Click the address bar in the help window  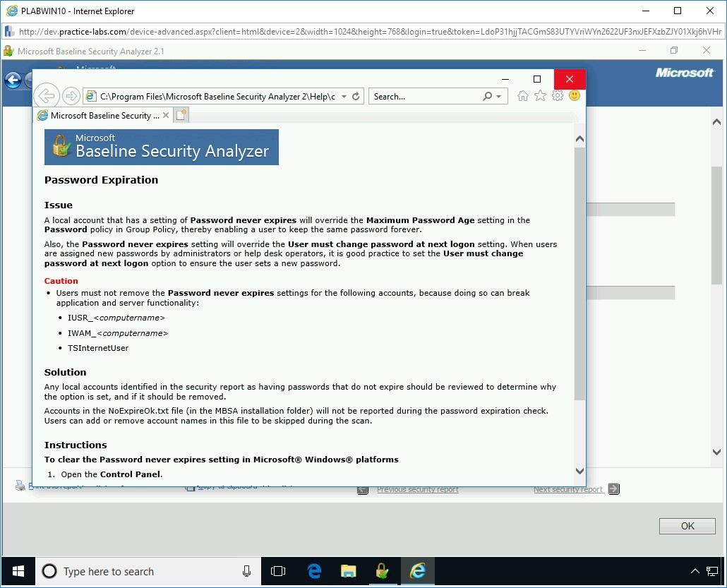pyautogui.click(x=217, y=97)
